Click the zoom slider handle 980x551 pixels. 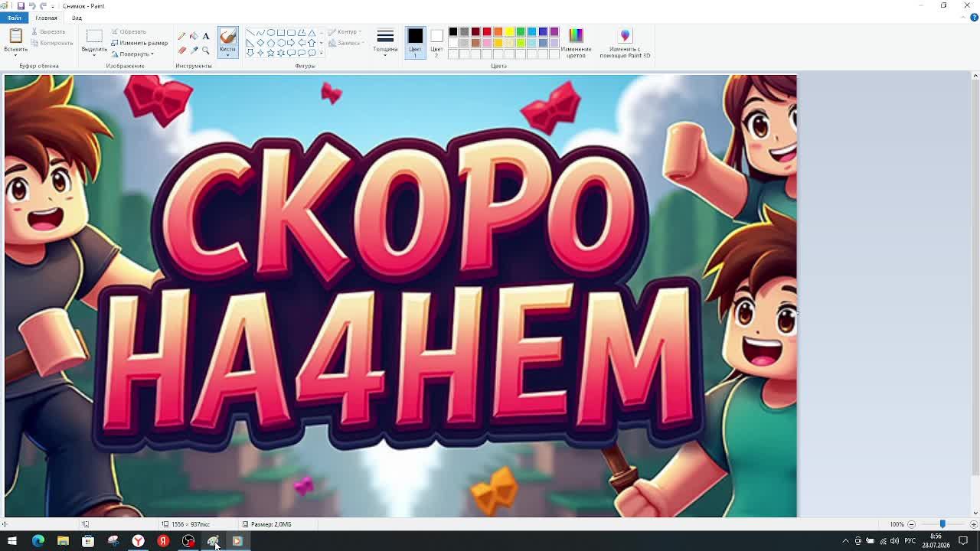(942, 524)
